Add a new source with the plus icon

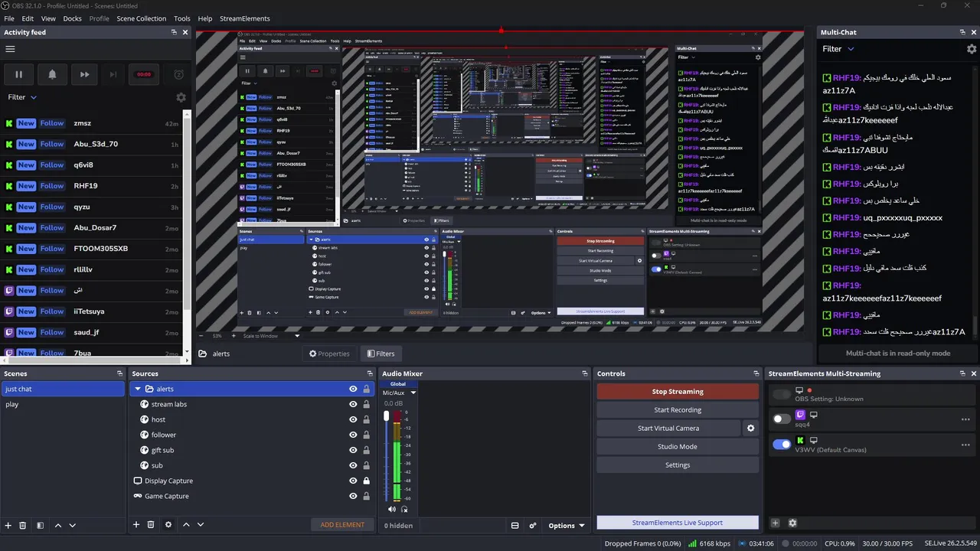click(136, 524)
